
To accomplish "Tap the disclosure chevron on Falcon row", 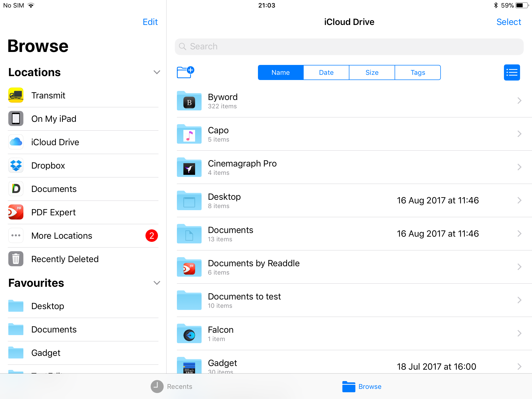I will coord(519,333).
